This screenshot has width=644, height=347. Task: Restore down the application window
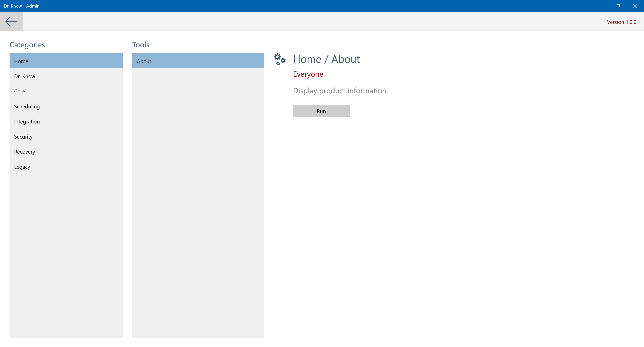click(618, 6)
